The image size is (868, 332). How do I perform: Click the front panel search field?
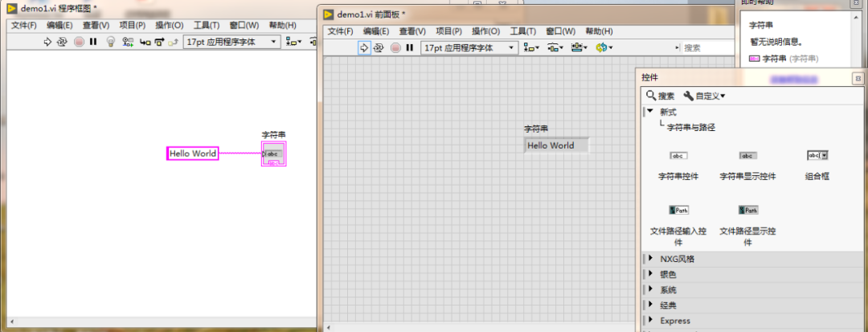pos(709,48)
